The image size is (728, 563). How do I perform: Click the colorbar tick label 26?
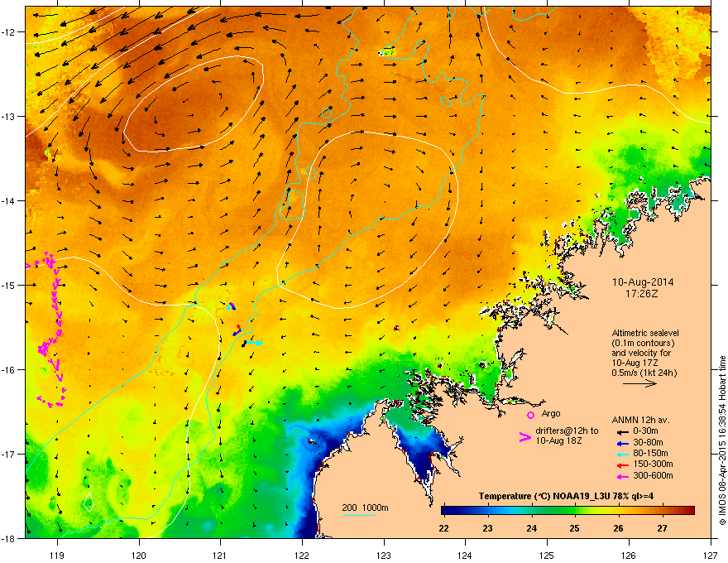click(619, 528)
